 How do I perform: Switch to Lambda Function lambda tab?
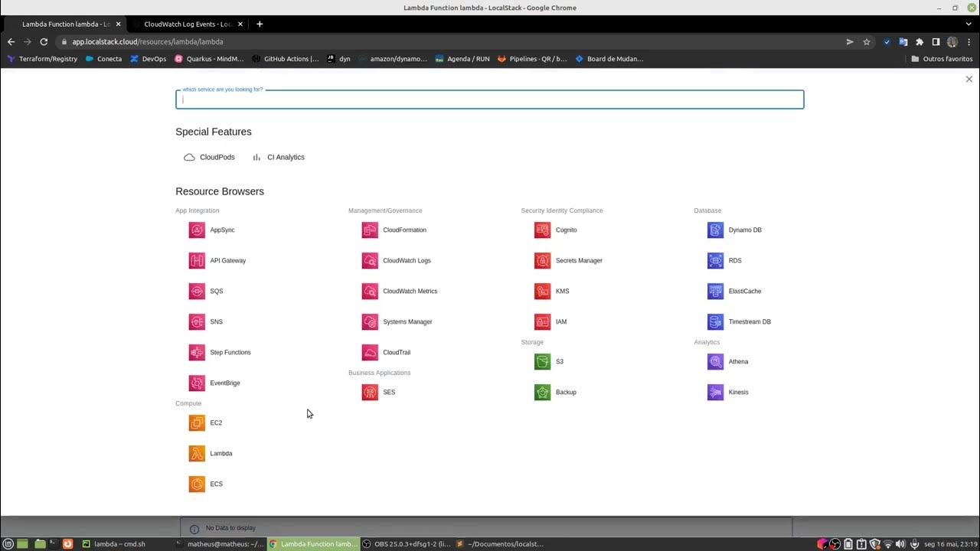65,24
